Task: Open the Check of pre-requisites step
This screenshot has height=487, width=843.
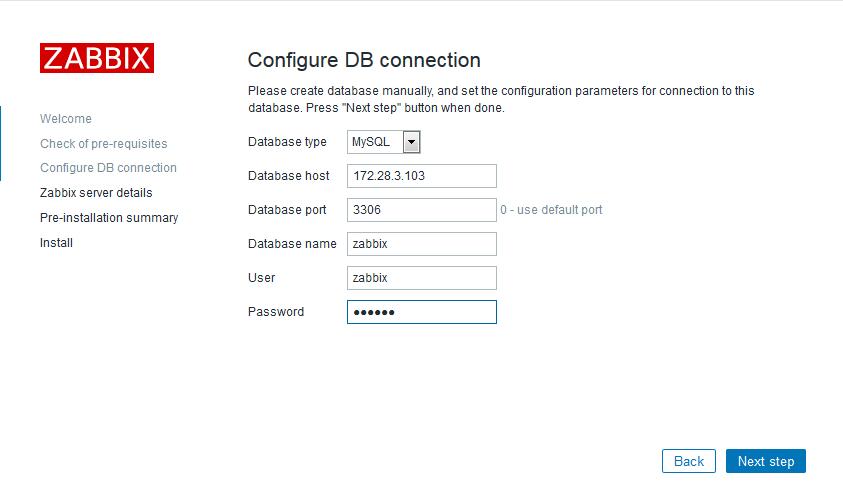Action: [x=104, y=144]
